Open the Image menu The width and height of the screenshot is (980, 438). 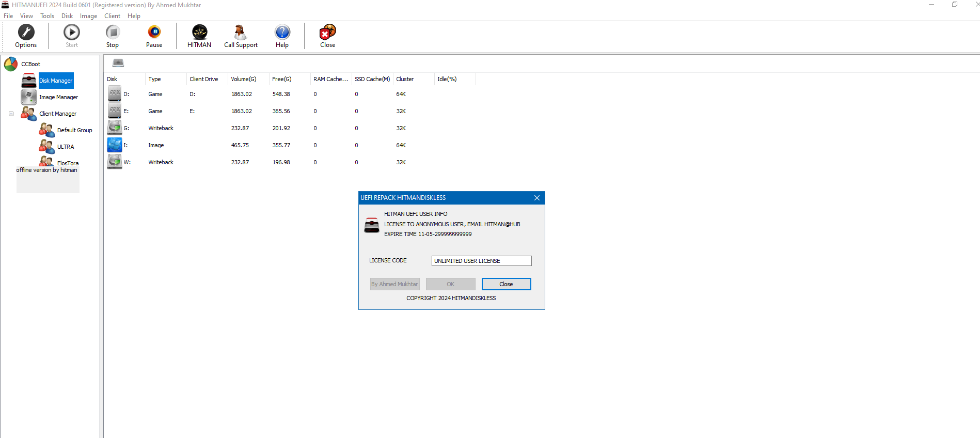pyautogui.click(x=89, y=16)
